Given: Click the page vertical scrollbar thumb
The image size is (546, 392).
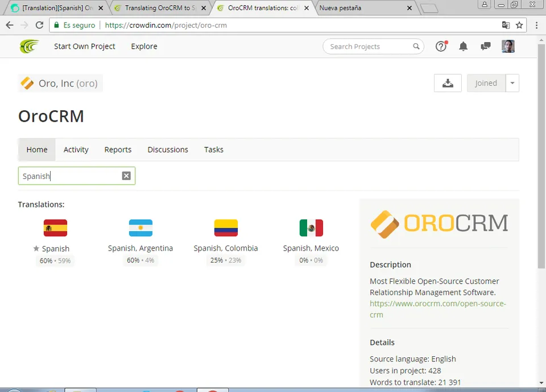Looking at the screenshot, I should tap(541, 156).
